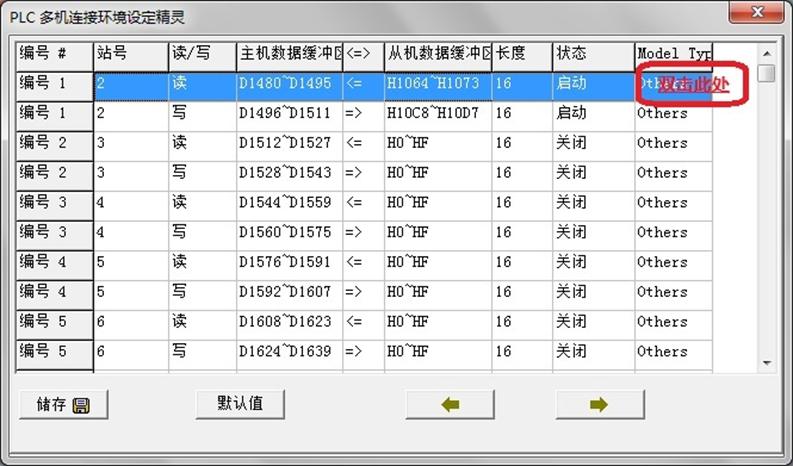793x466 pixels.
Task: Click length 16 in D1480~D1495 row
Action: click(x=522, y=87)
